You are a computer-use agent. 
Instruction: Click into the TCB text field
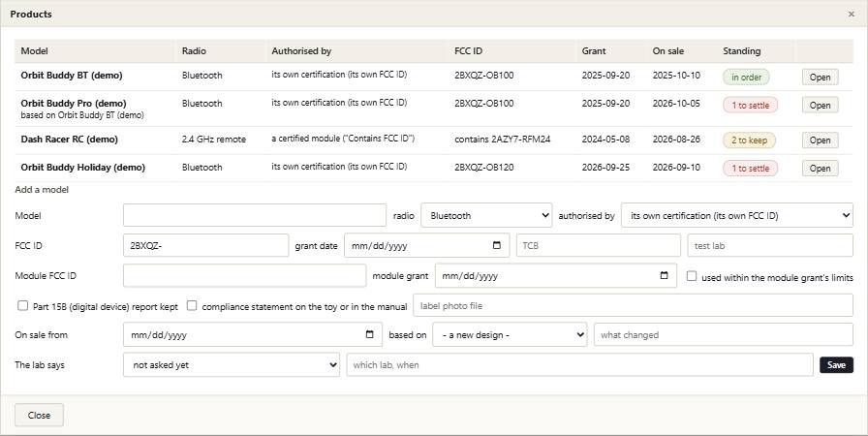(599, 245)
